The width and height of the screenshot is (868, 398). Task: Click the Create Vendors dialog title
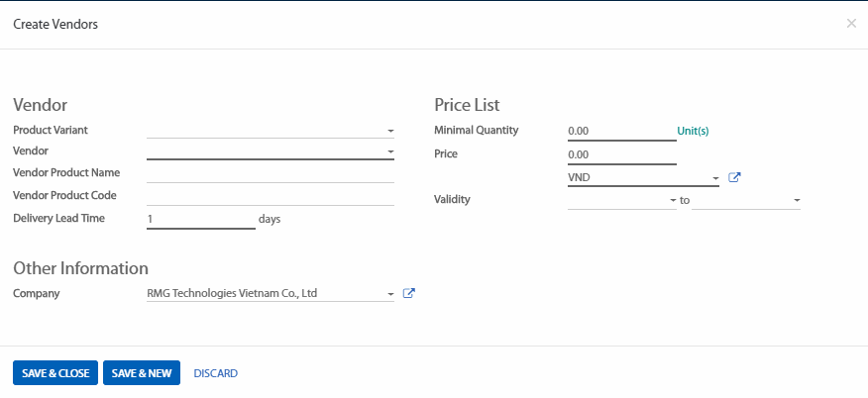point(55,24)
